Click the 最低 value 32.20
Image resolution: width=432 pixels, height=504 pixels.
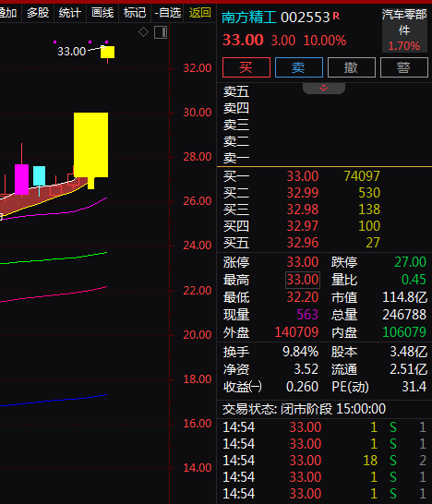303,297
